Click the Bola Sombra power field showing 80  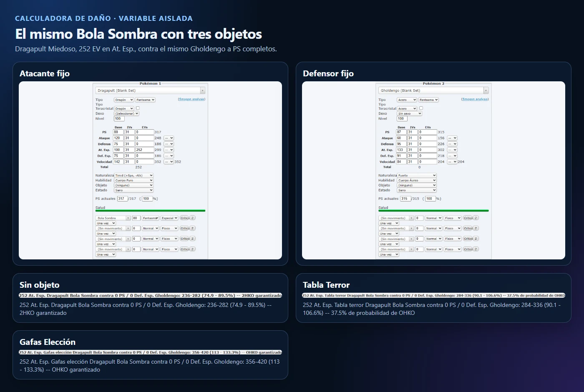coord(136,218)
